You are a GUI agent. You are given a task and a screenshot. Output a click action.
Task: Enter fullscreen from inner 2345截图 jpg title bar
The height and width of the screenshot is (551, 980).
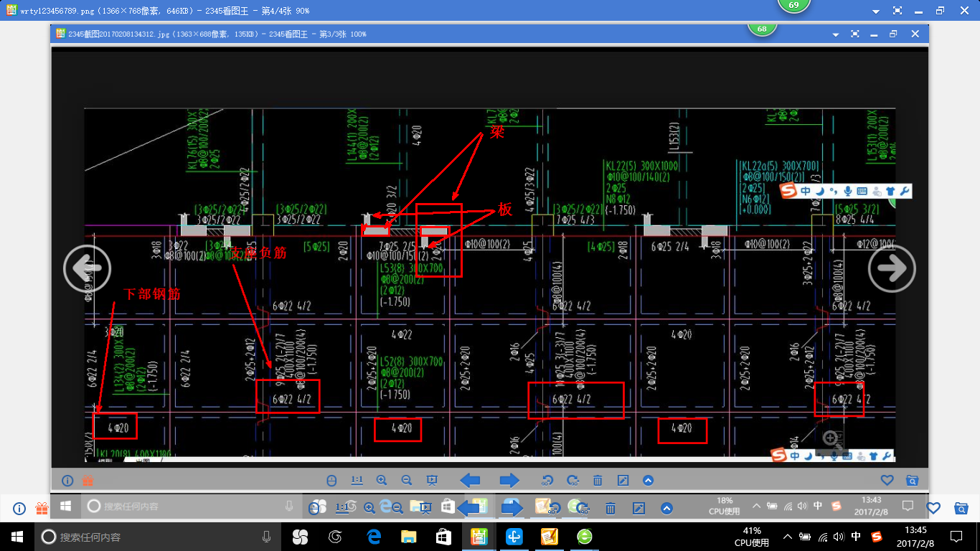(x=854, y=34)
